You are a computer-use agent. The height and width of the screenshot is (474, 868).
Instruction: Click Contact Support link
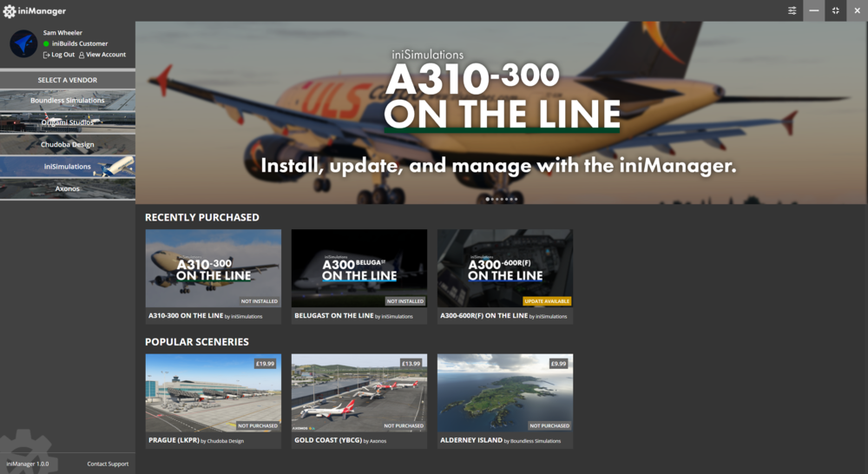coord(108,464)
